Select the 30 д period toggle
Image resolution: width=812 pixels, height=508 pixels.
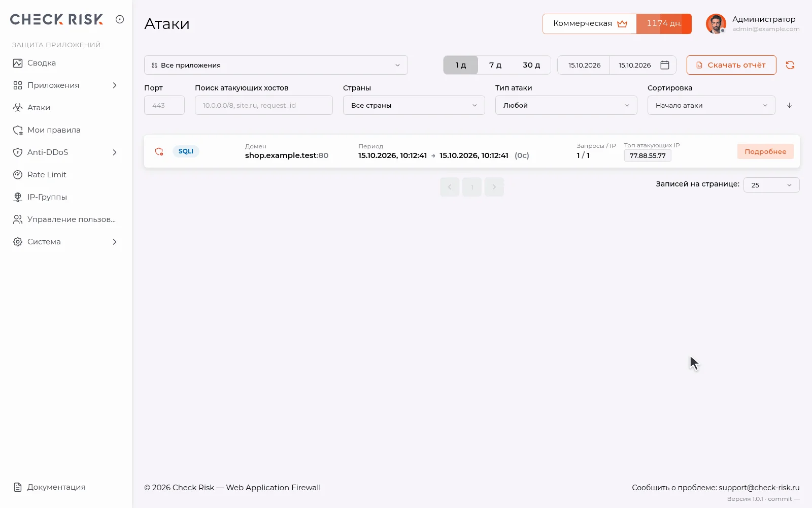click(531, 65)
